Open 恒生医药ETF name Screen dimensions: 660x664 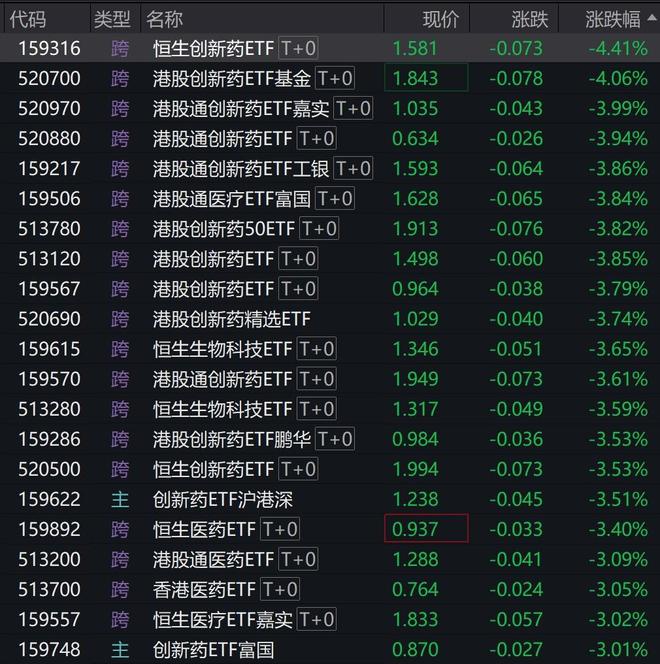(204, 529)
